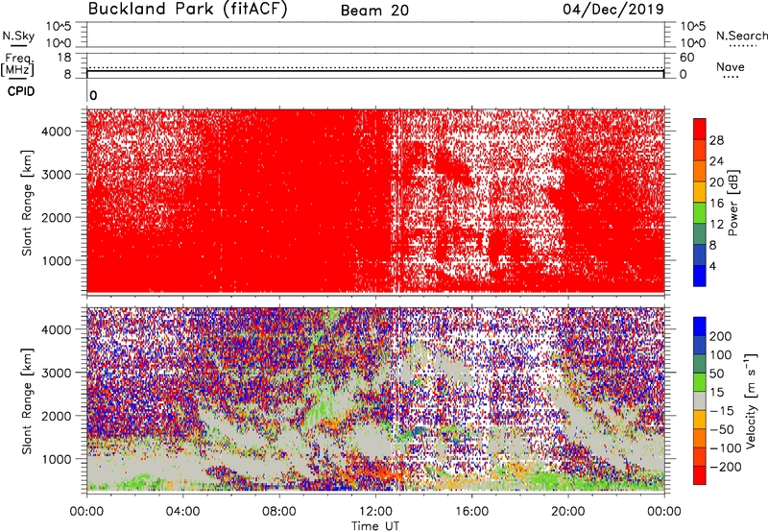Click the '1000' tick on the velocity panel

coord(56,459)
